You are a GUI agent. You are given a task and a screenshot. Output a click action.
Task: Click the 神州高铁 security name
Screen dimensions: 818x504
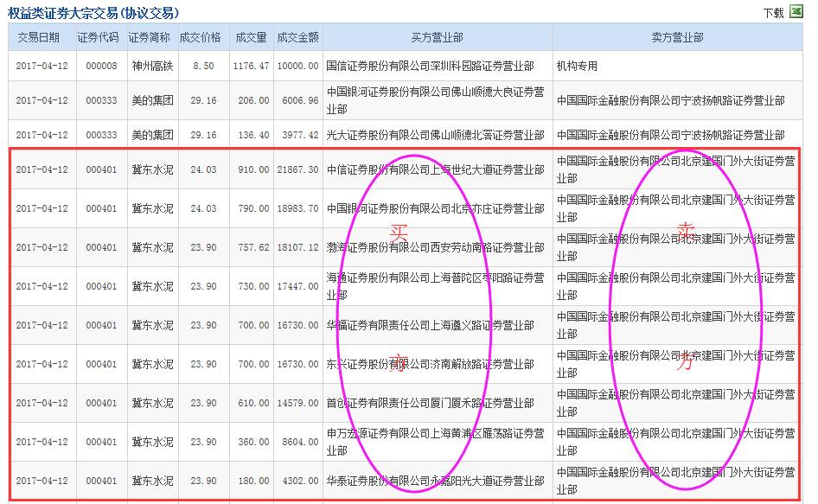click(152, 66)
